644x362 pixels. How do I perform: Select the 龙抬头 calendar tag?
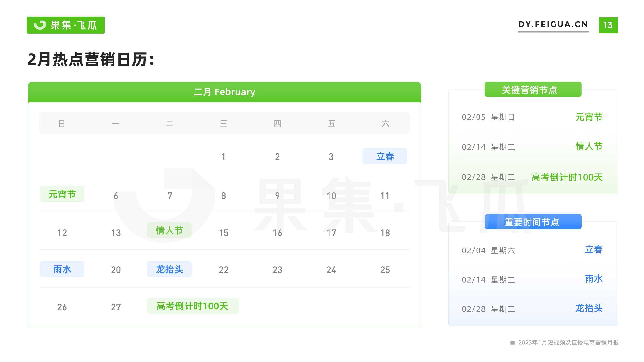(169, 269)
